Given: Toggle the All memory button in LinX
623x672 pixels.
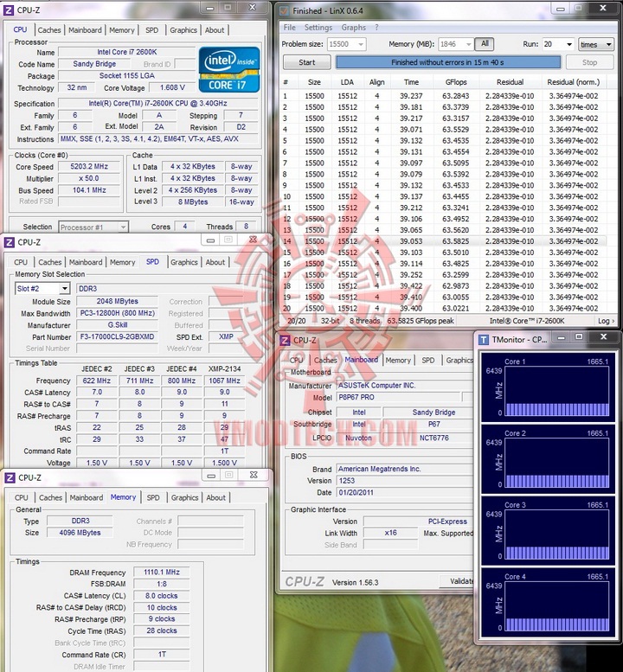Looking at the screenshot, I should coord(485,44).
